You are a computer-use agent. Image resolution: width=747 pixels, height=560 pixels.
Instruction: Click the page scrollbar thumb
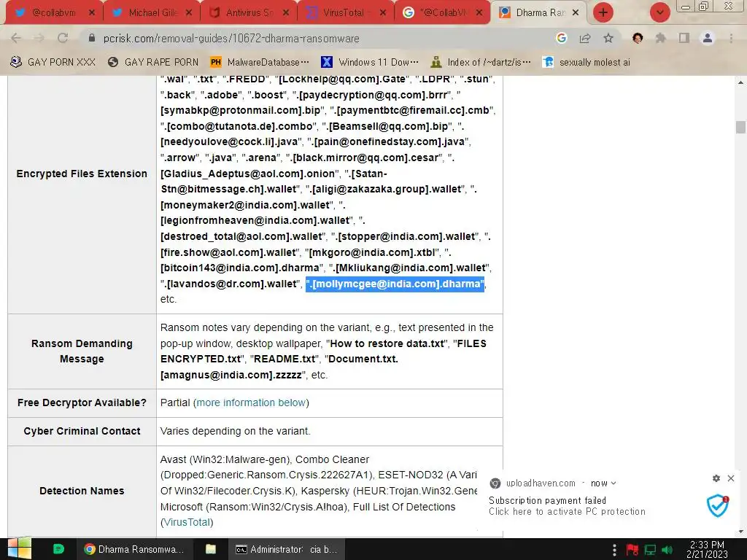pos(740,127)
